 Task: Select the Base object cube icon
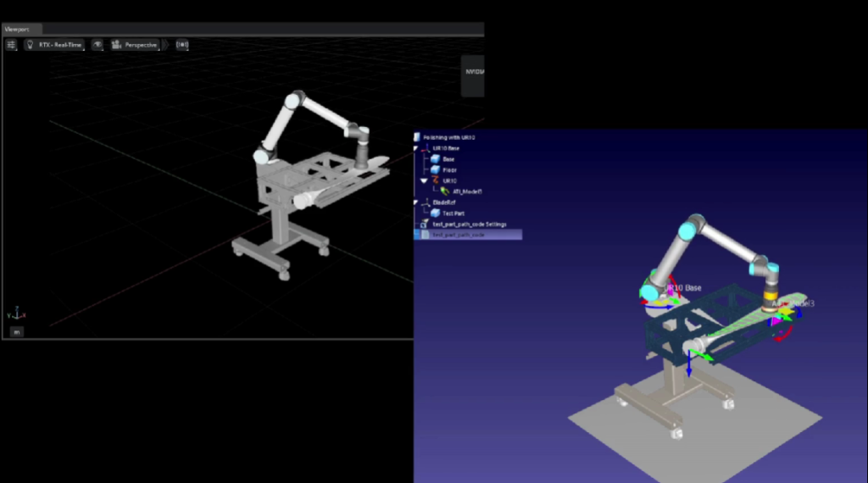pos(435,159)
